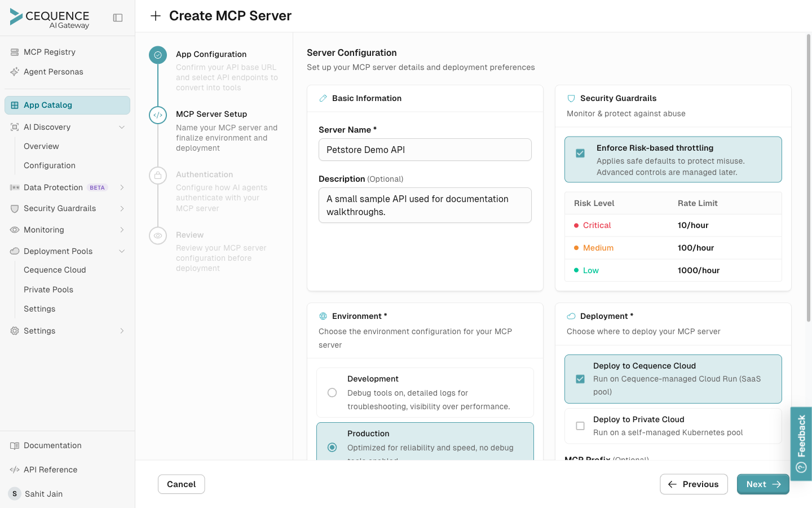The image size is (812, 508).
Task: Collapse the Deployment Pools chevron
Action: click(x=122, y=251)
